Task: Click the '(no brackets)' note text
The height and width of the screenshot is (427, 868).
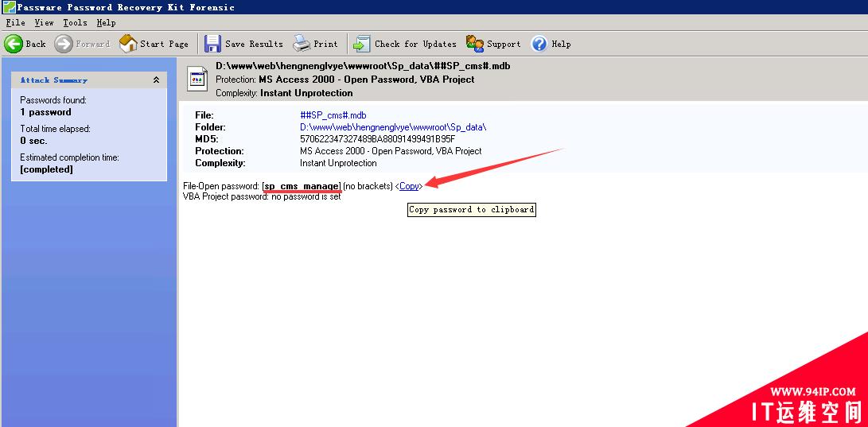Action: 368,186
